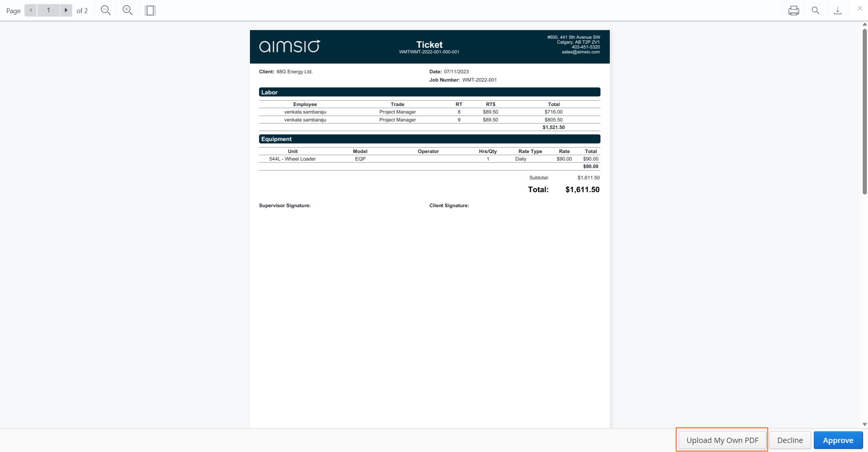The image size is (868, 452).
Task: Click the RT value 8 in labor table
Action: coord(459,112)
